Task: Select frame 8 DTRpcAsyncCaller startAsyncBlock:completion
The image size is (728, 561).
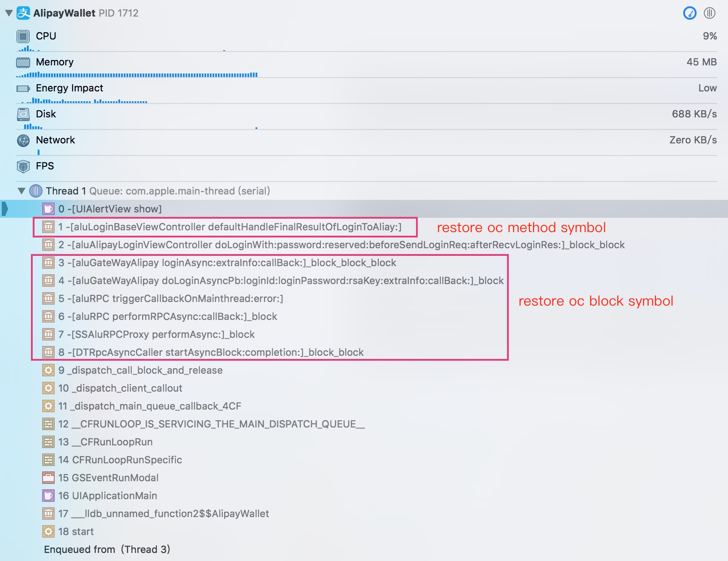Action: tap(364, 352)
